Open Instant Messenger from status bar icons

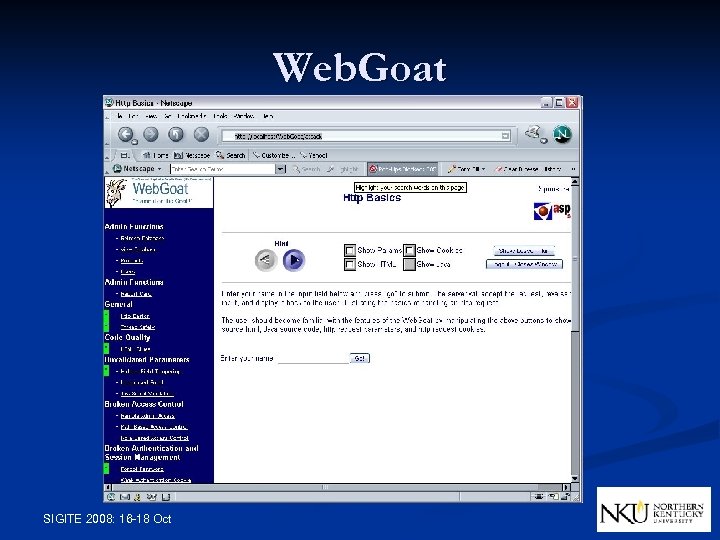(137, 497)
